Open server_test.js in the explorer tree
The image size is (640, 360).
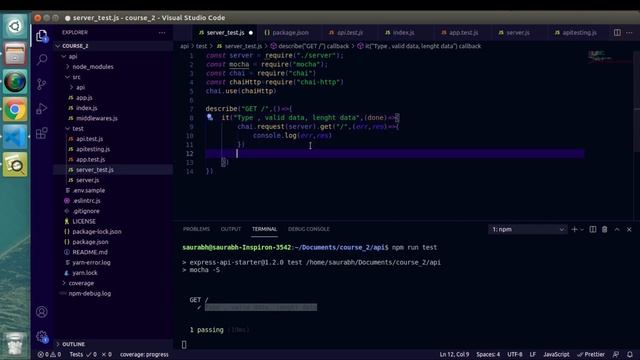pos(95,170)
